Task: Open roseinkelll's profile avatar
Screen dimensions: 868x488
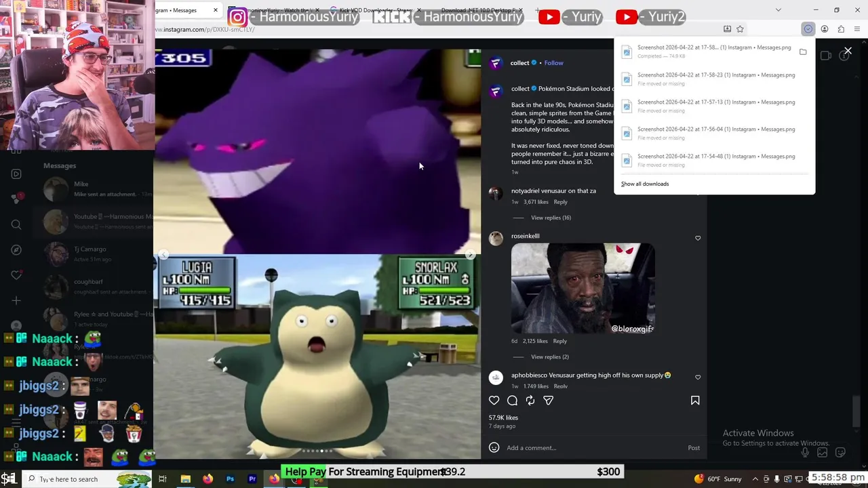Action: coord(496,238)
